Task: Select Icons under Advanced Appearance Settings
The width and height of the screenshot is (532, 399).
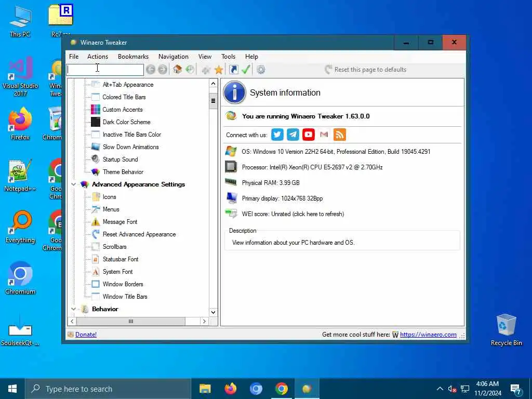Action: click(x=109, y=197)
